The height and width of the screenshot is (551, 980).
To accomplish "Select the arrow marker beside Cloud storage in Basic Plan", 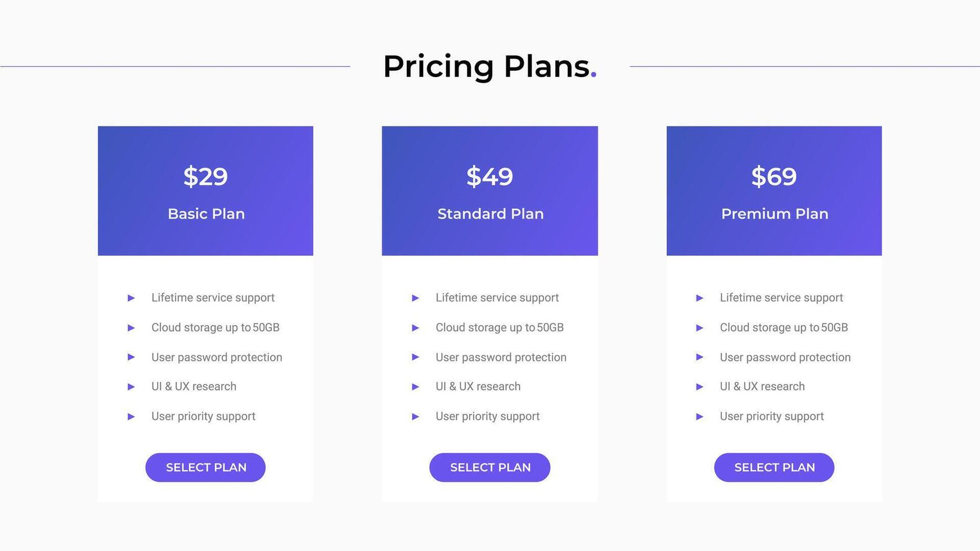I will (x=132, y=328).
